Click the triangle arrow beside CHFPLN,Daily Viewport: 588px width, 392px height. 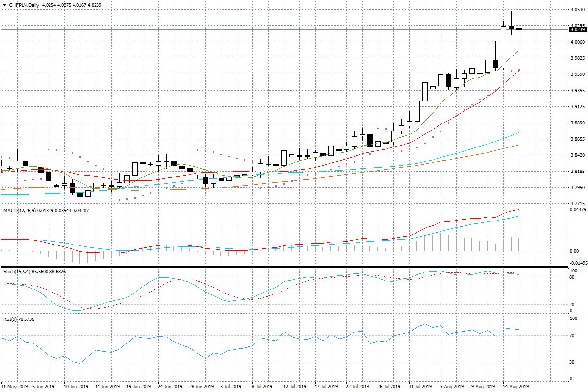coord(4,5)
